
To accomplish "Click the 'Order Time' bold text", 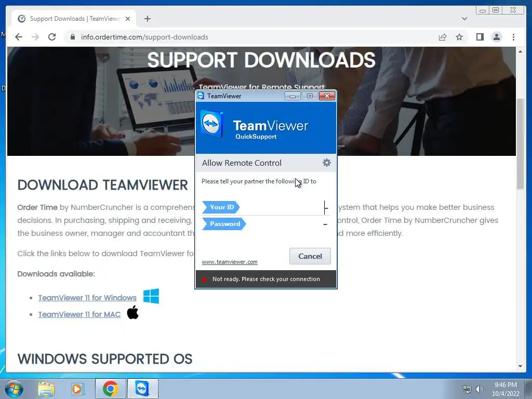I will (x=37, y=207).
